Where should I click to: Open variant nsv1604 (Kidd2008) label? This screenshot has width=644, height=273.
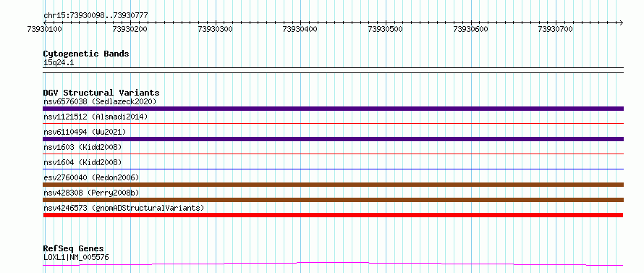[x=82, y=162]
